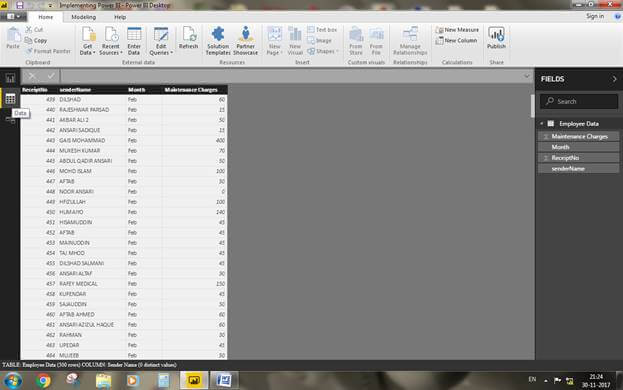Select the ReceiptNo column header
This screenshot has height=390, width=623.
click(x=39, y=90)
